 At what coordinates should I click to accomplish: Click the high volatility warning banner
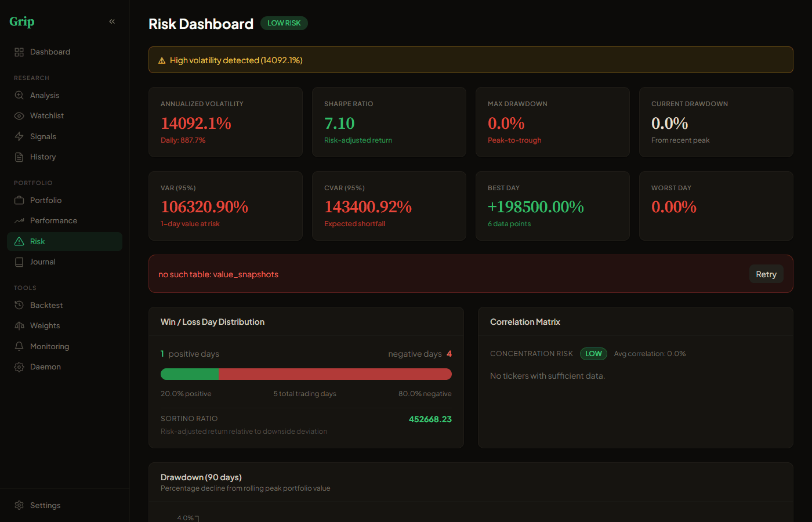pyautogui.click(x=470, y=60)
